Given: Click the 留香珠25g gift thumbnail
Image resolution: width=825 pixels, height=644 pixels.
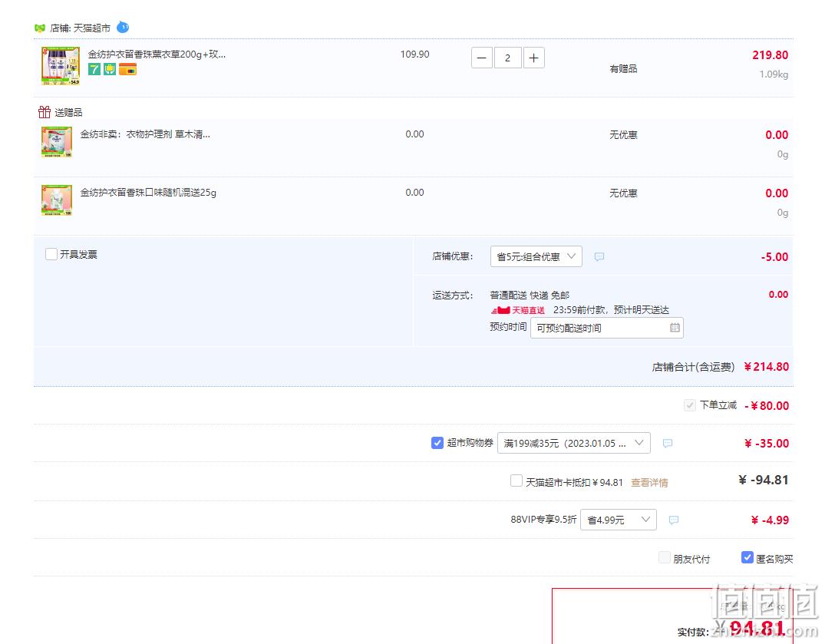Looking at the screenshot, I should click(x=57, y=200).
